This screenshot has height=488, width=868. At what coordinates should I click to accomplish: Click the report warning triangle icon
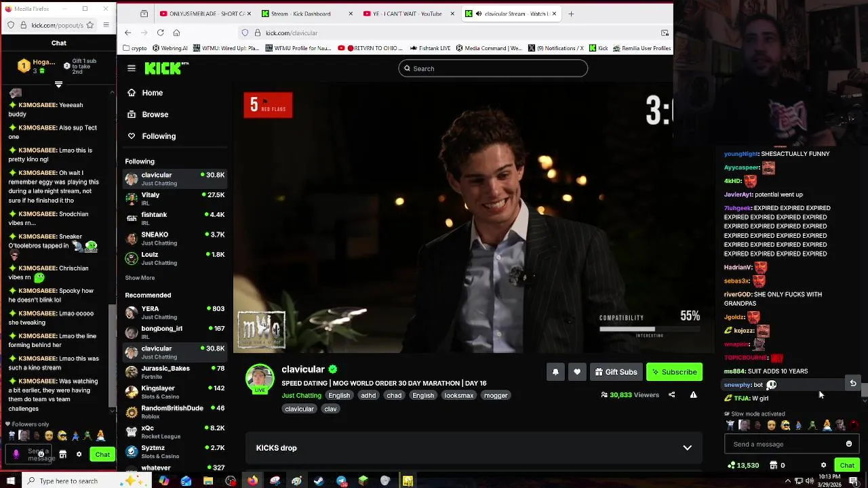pos(693,394)
